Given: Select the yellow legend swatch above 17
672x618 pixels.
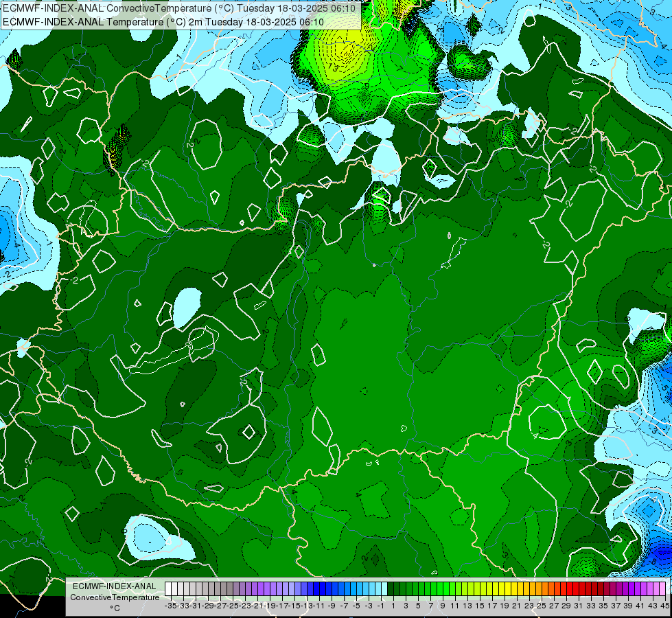Looking at the screenshot, I should [489, 588].
